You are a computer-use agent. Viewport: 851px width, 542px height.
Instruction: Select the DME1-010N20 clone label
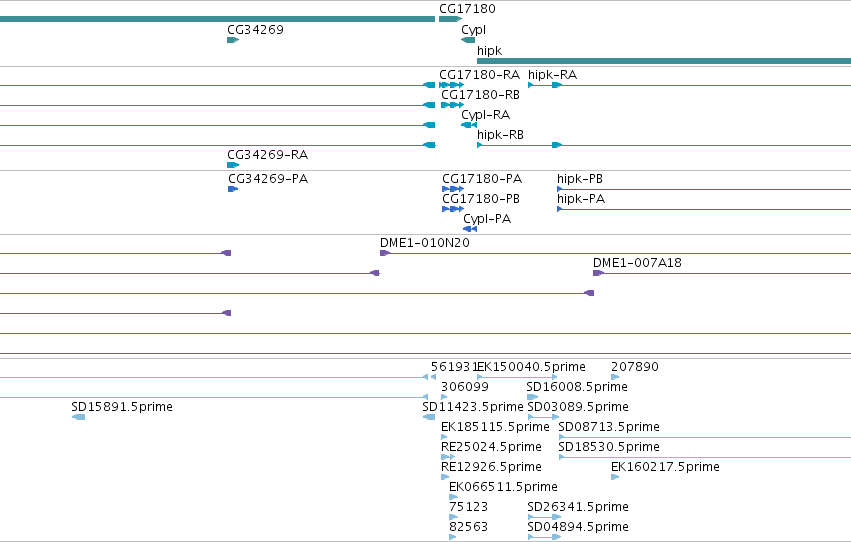[x=424, y=243]
